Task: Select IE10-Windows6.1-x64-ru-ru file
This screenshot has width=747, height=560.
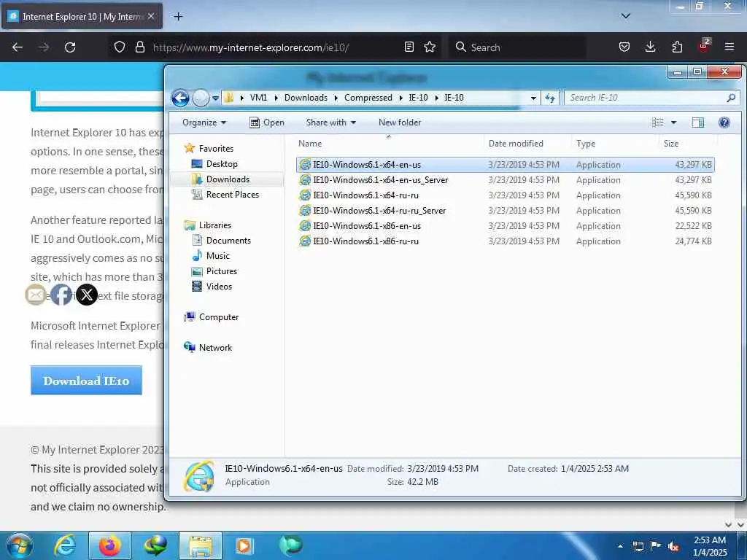Action: [505, 195]
